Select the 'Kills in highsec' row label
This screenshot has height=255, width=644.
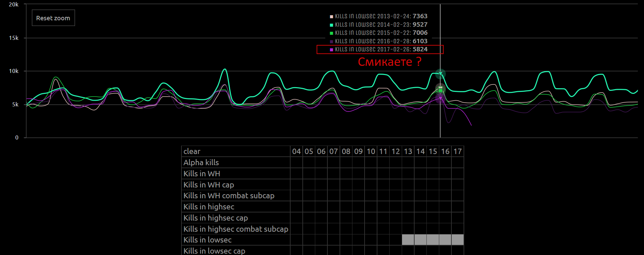[x=236, y=207]
